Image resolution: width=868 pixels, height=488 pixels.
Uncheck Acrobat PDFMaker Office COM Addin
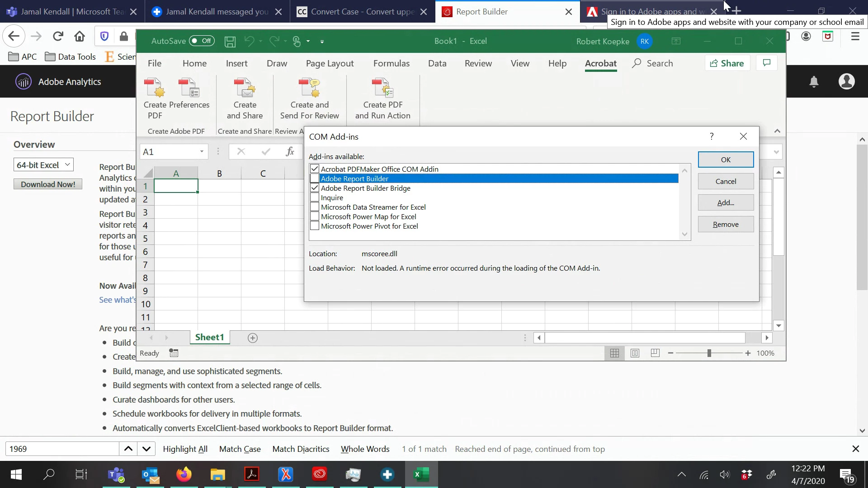point(315,169)
